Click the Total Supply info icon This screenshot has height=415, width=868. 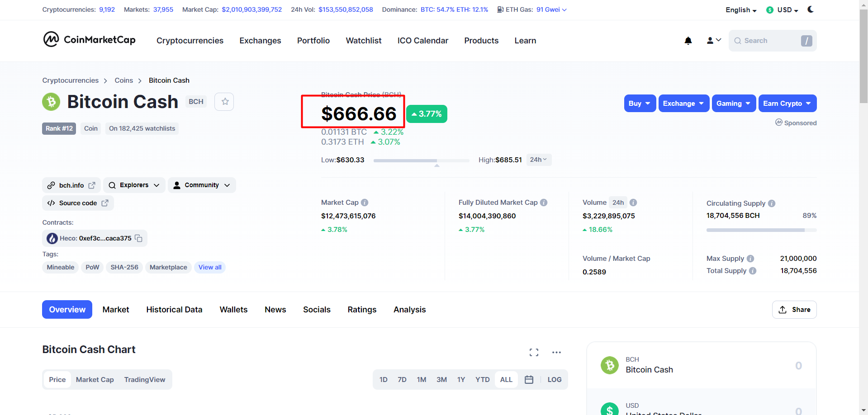click(753, 271)
